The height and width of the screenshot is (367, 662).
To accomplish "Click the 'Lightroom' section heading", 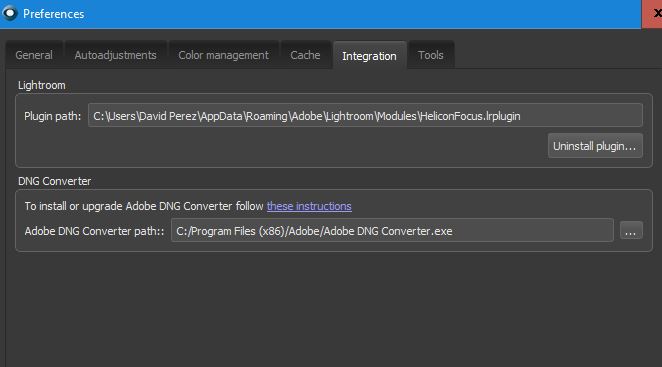I will [41, 85].
